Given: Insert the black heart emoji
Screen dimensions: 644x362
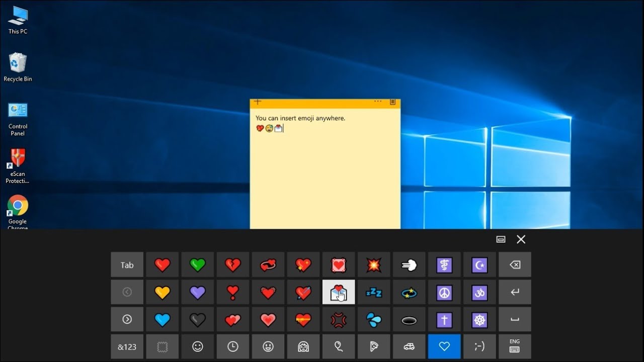Looking at the screenshot, I should pyautogui.click(x=197, y=319).
